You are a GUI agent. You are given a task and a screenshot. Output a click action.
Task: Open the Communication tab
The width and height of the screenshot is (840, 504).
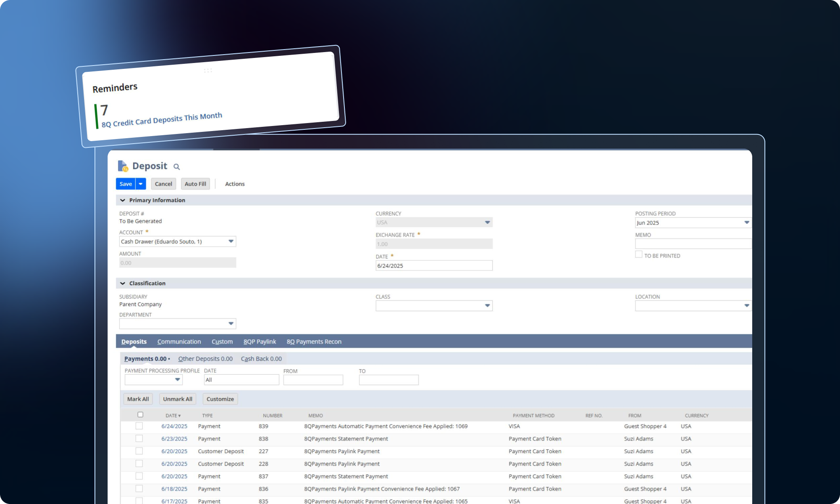click(179, 341)
